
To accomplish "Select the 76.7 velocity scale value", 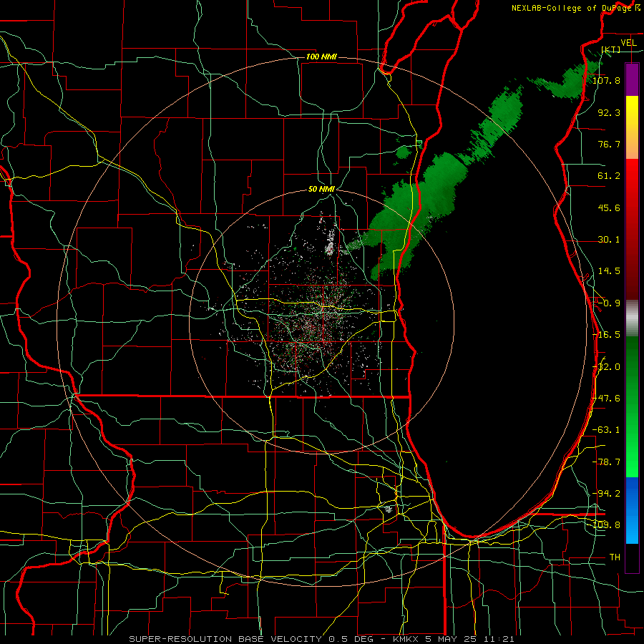I will coord(609,144).
